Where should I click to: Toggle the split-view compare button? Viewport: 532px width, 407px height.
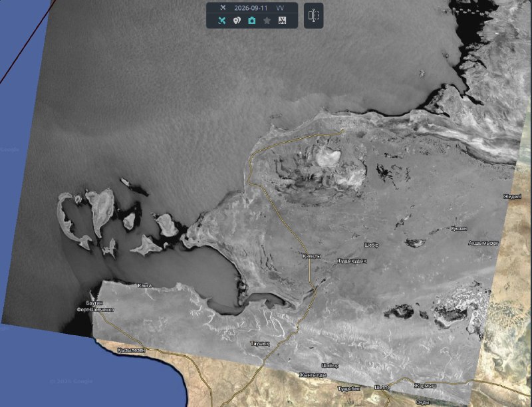pos(313,15)
